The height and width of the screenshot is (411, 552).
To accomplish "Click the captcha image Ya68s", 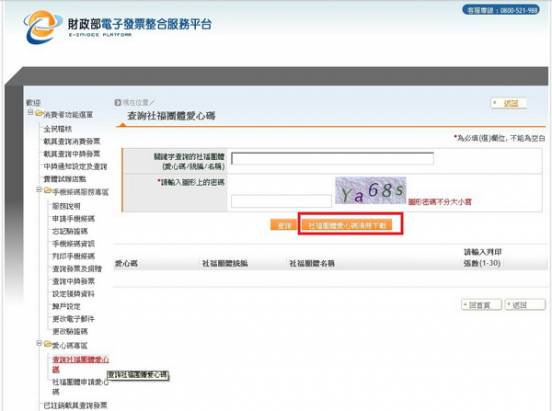I will 371,191.
